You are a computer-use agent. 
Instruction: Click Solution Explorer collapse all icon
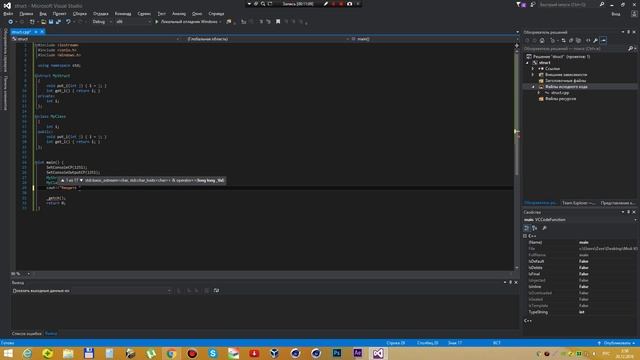(571, 40)
